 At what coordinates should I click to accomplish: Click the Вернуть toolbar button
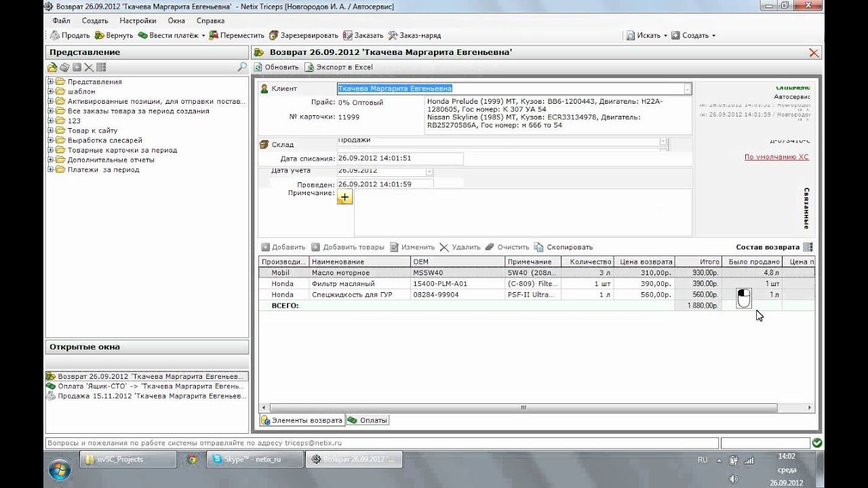click(114, 35)
